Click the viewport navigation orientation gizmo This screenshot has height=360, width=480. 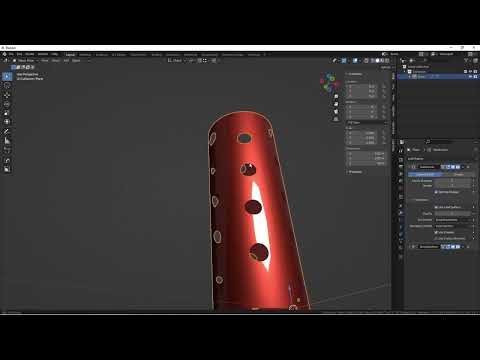[x=329, y=83]
